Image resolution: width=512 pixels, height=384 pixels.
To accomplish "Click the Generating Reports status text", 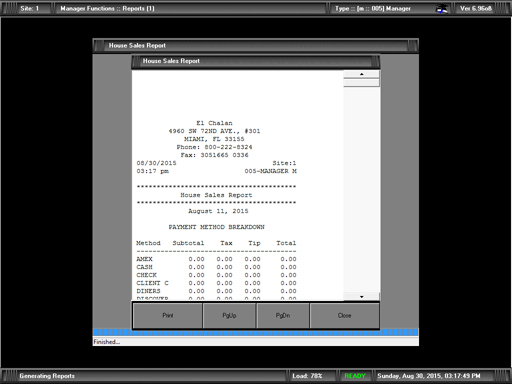I will coord(47,376).
